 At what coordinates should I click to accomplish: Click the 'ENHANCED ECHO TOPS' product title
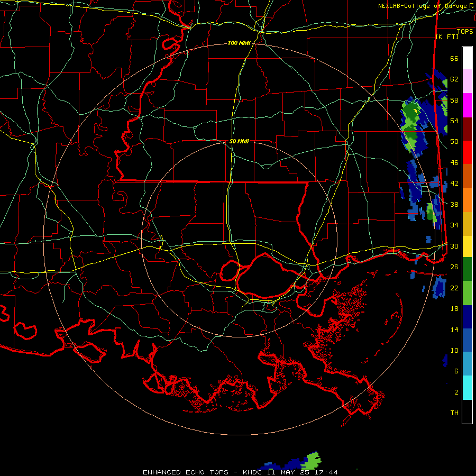[x=186, y=472]
